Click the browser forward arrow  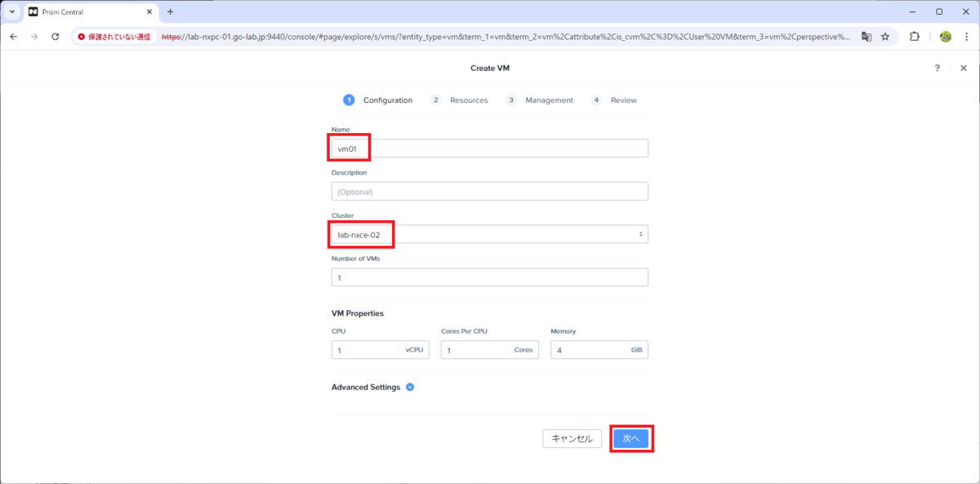(34, 37)
